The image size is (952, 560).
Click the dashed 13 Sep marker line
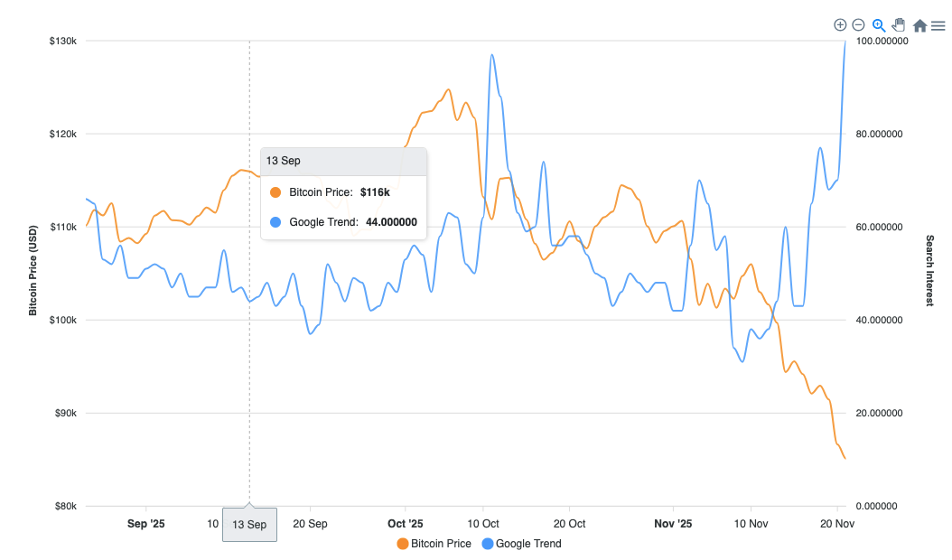point(249,361)
